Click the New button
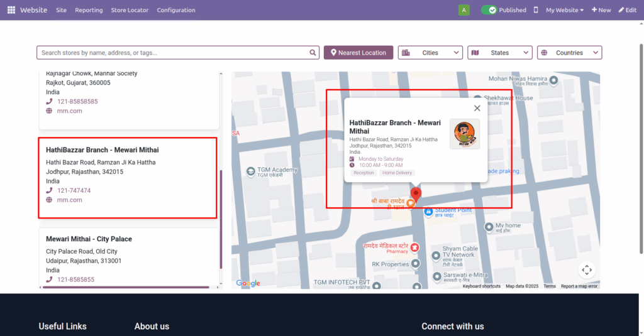Image resolution: width=644 pixels, height=336 pixels. click(601, 10)
